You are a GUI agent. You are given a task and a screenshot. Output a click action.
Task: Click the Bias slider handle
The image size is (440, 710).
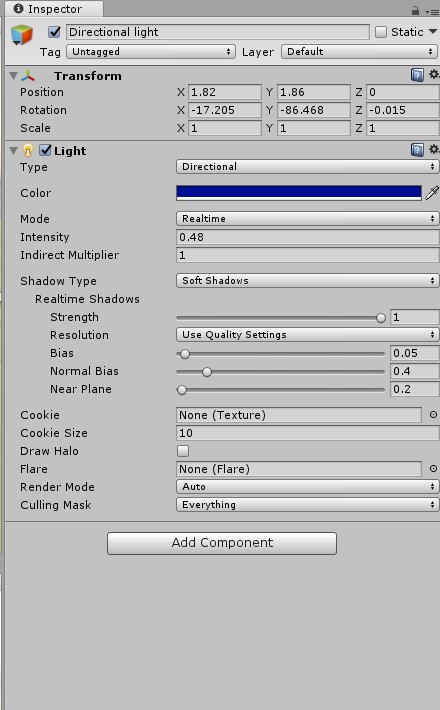click(185, 354)
